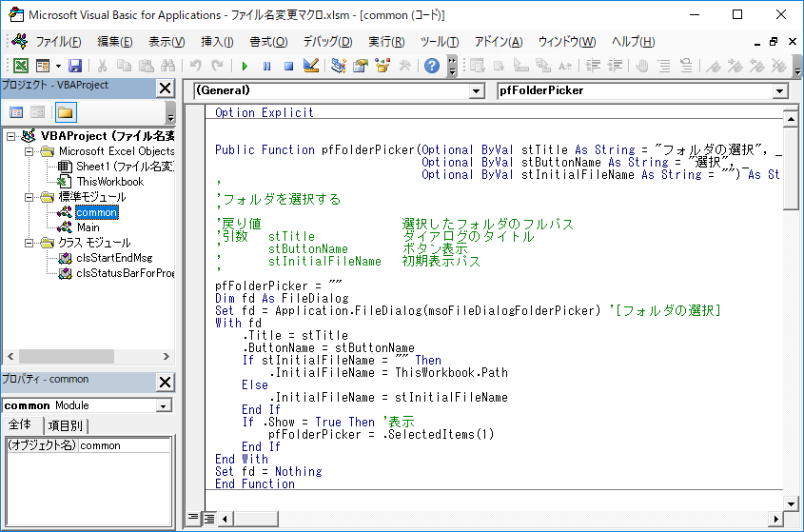Click the Undo arrow icon
This screenshot has width=804, height=532.
(x=195, y=66)
